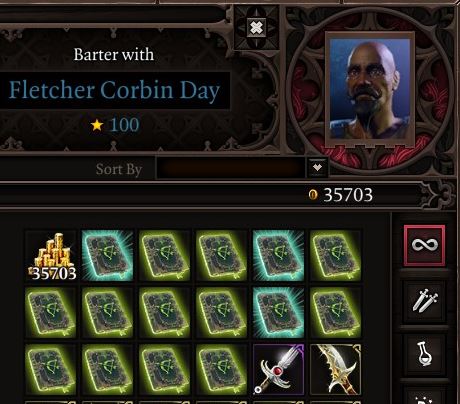Select the fourth skillbook in third row
The width and height of the screenshot is (460, 404).
222,369
